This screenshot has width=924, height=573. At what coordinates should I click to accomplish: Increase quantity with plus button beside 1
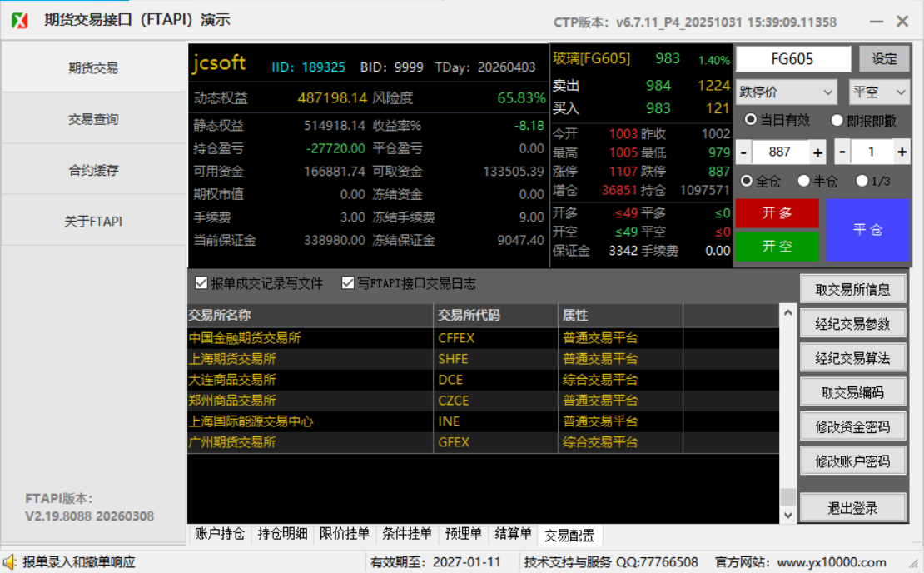click(x=902, y=152)
